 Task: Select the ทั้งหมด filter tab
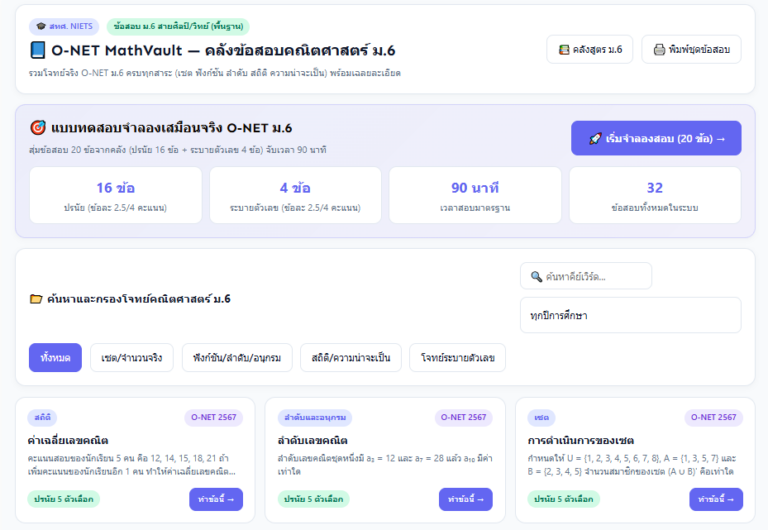point(55,358)
